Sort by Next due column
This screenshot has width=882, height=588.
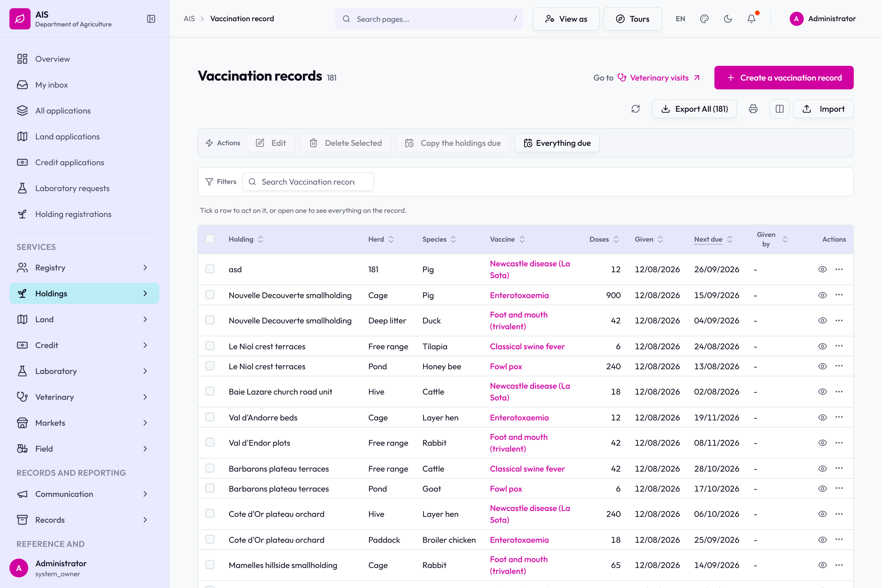tap(713, 239)
